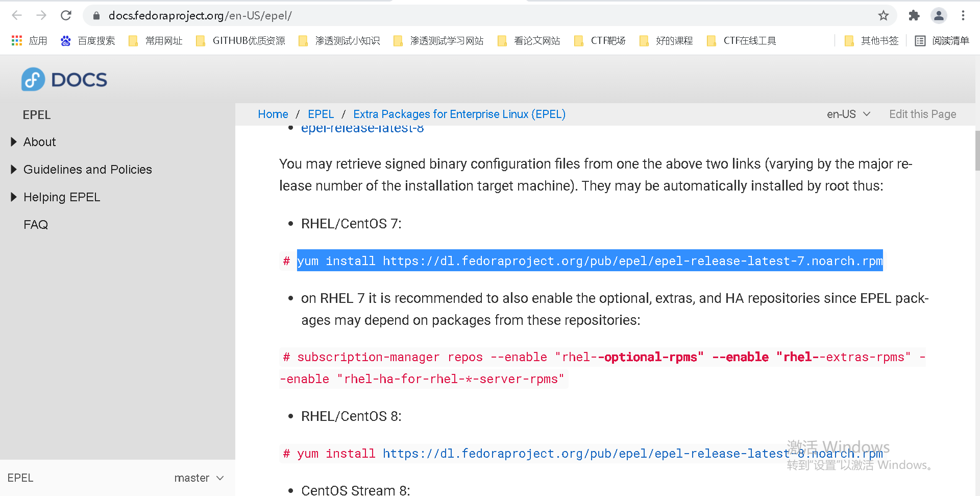980x496 pixels.
Task: Click the page vertical scrollbar thumb
Action: pos(977,151)
